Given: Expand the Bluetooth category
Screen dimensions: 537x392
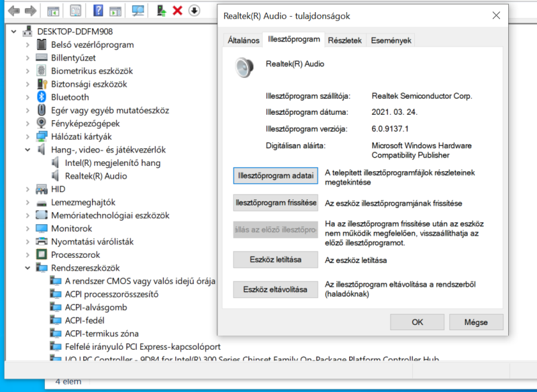Looking at the screenshot, I should click(x=28, y=97).
